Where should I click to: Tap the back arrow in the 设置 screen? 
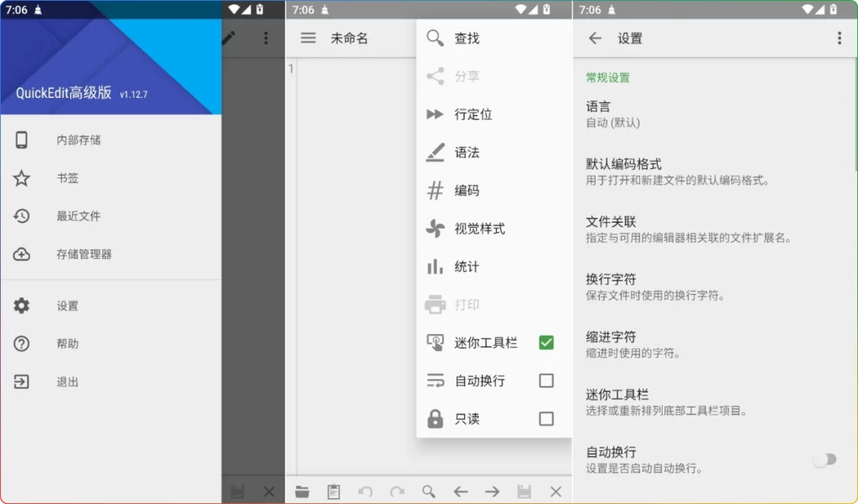pyautogui.click(x=596, y=38)
